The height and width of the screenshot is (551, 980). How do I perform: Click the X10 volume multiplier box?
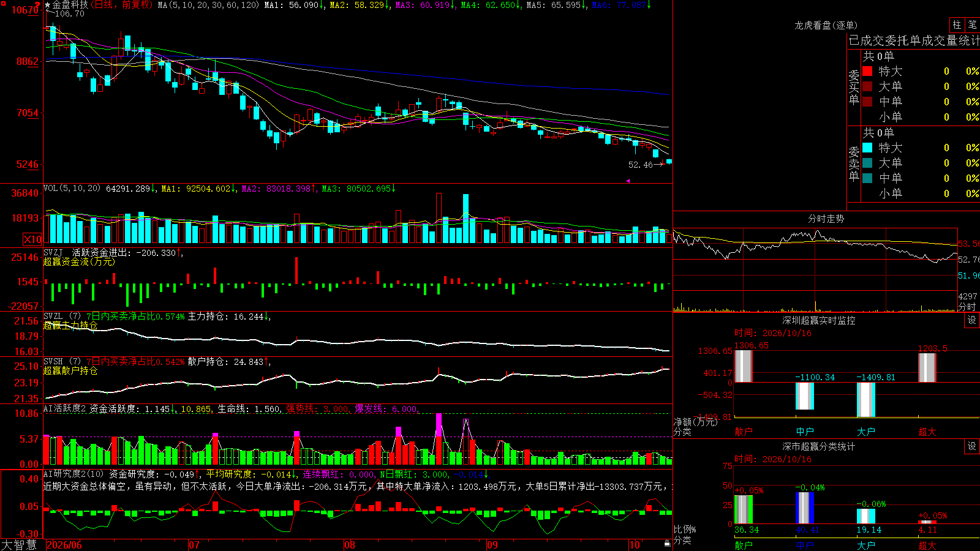(32, 239)
